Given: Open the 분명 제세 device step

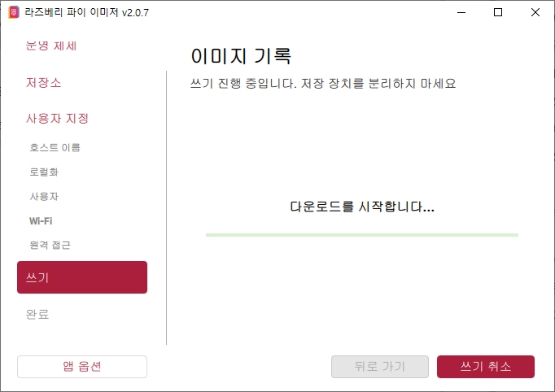Looking at the screenshot, I should [x=51, y=46].
